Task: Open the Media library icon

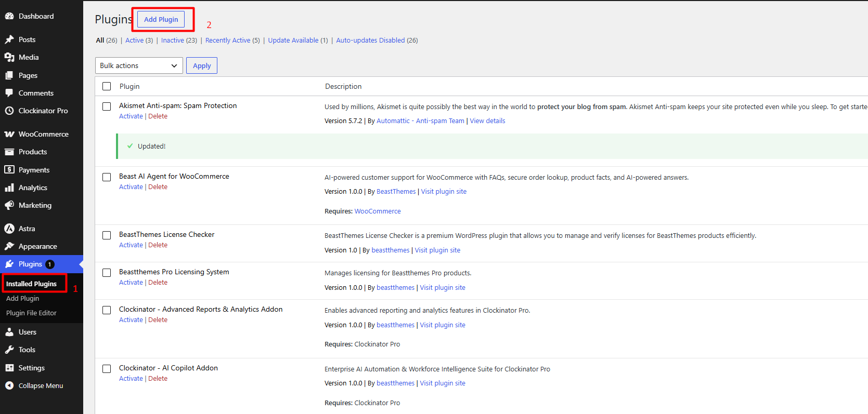Action: tap(9, 57)
